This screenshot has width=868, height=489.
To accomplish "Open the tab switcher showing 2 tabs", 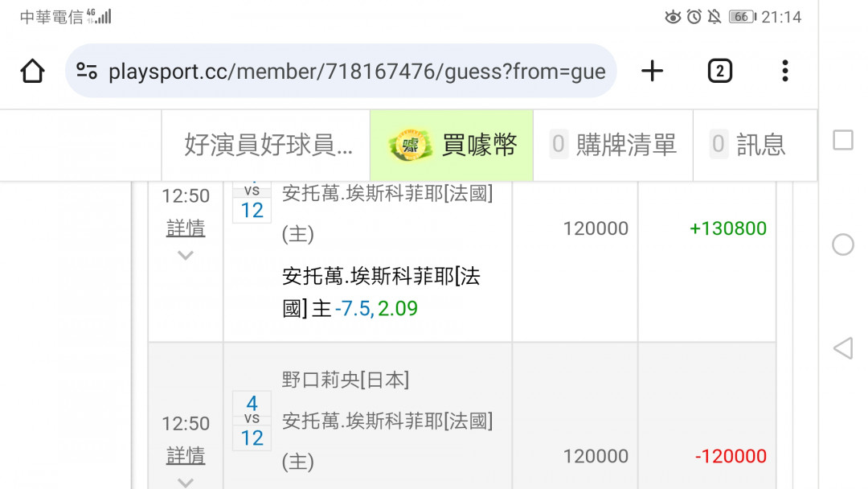I will (x=719, y=71).
